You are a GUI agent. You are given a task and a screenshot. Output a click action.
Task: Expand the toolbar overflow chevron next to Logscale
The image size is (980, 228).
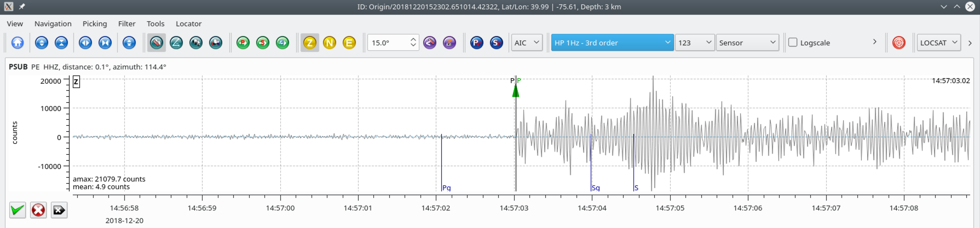pos(875,42)
